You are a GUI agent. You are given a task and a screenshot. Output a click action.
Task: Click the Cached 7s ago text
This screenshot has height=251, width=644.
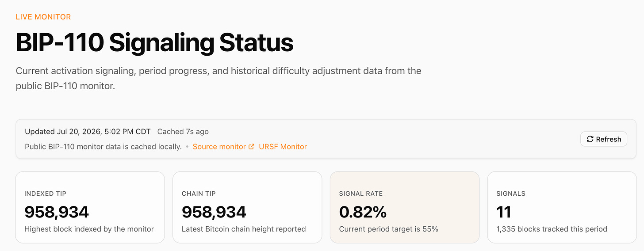pos(183,132)
